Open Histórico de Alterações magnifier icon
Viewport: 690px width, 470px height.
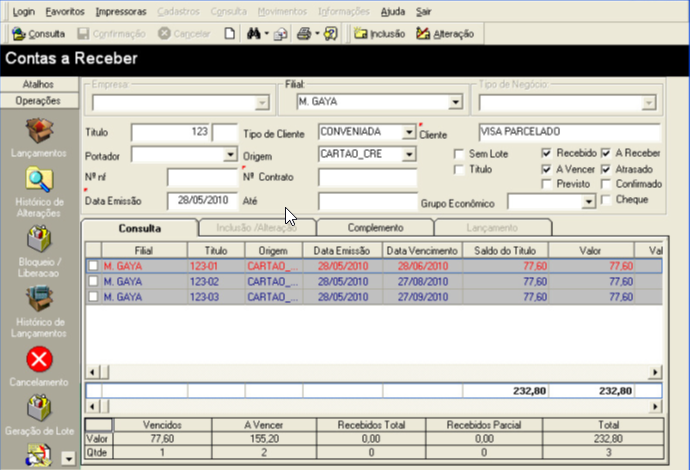[39, 180]
